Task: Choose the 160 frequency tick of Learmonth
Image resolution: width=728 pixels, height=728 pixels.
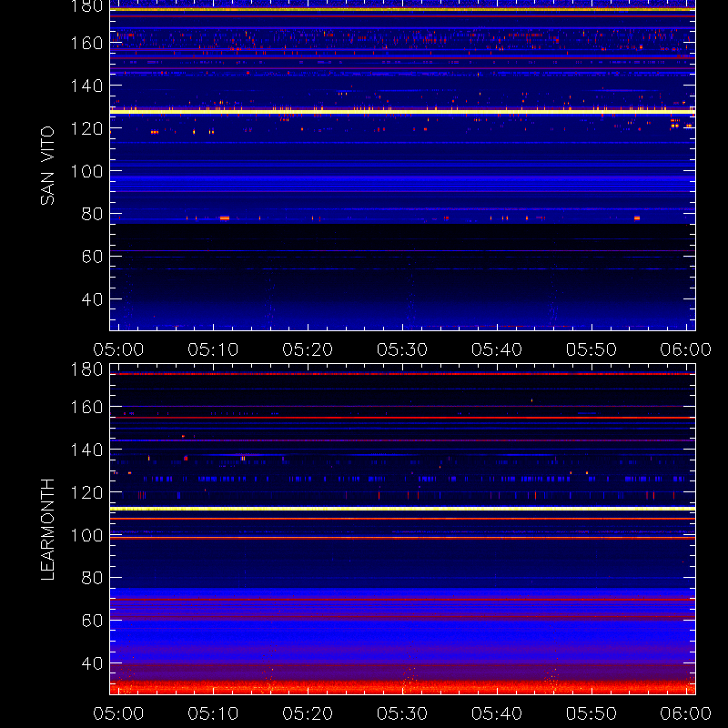Action: click(x=86, y=407)
